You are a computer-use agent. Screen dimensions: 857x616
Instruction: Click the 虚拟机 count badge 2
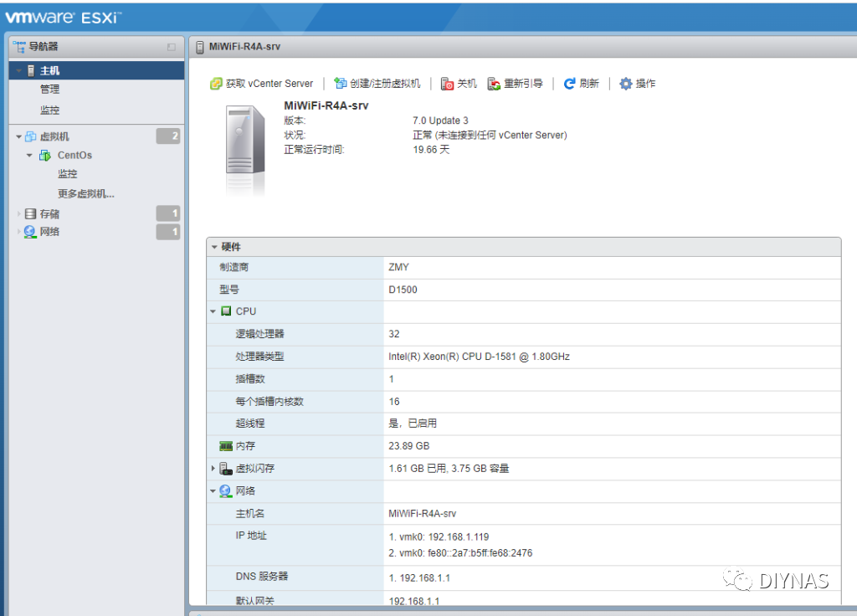168,136
